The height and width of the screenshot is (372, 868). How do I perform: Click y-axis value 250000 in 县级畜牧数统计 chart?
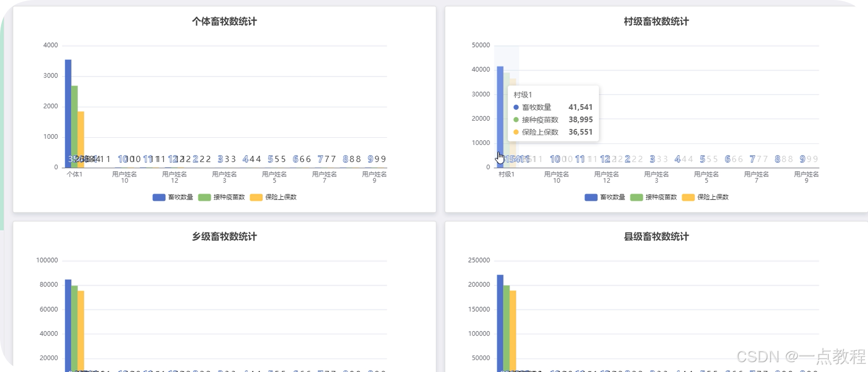point(479,261)
